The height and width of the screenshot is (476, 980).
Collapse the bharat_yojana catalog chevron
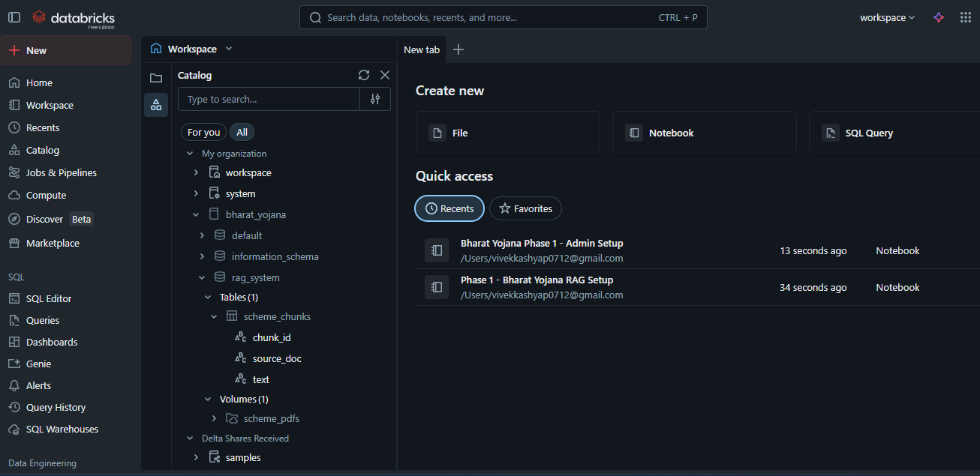tap(196, 214)
